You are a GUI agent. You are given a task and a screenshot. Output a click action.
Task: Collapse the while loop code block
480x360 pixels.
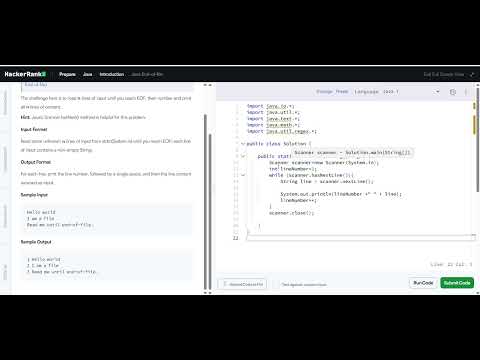click(x=243, y=175)
